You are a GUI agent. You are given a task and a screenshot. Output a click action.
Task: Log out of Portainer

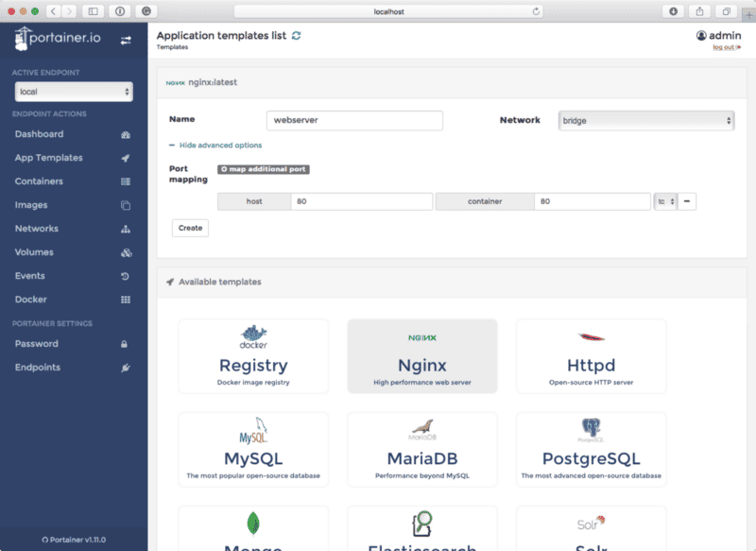(723, 45)
